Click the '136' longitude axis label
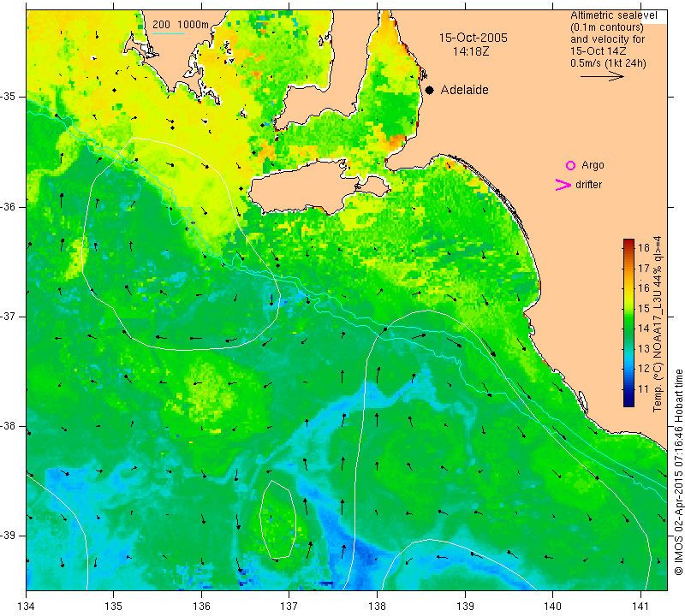The image size is (685, 616). (201, 606)
